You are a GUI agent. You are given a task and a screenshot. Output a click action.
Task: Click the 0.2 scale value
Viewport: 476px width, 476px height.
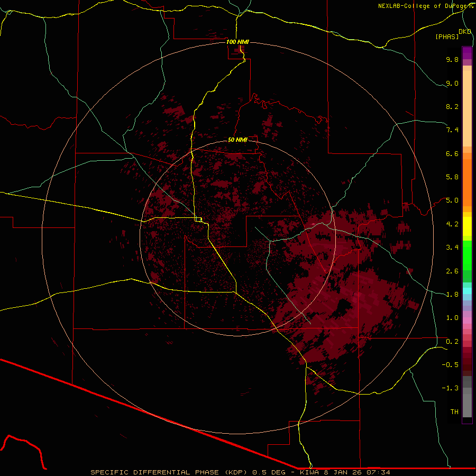coord(452,341)
